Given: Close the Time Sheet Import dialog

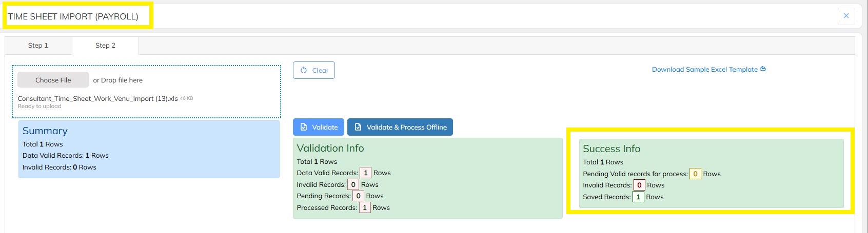Looking at the screenshot, I should 846,16.
